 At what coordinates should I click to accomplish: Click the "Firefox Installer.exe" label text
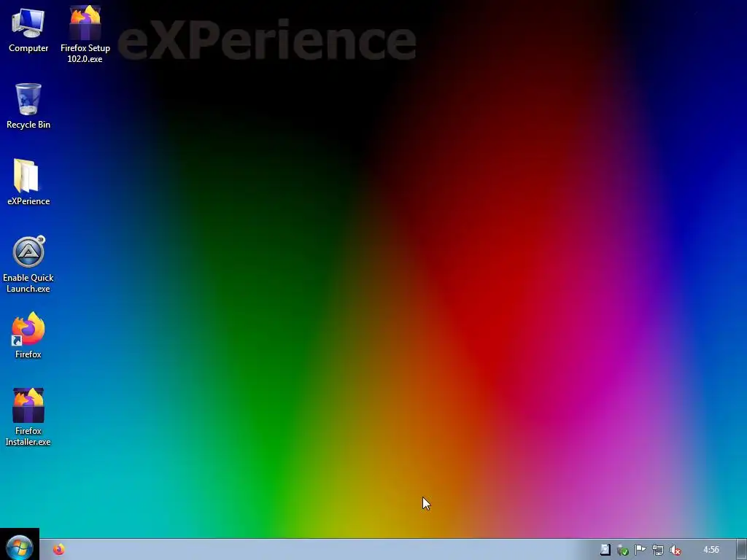coord(28,436)
